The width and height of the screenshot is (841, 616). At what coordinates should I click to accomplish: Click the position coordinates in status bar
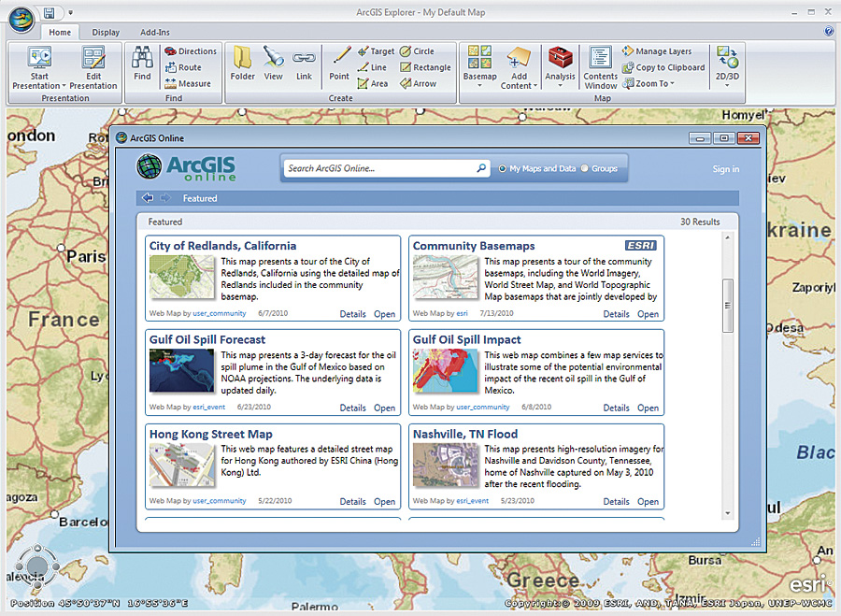pyautogui.click(x=99, y=603)
